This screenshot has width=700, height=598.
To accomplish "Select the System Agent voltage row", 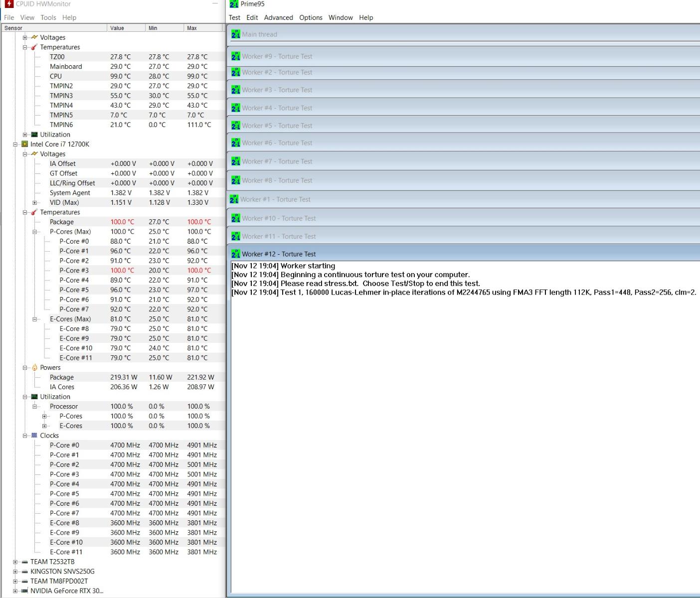I will pos(114,193).
